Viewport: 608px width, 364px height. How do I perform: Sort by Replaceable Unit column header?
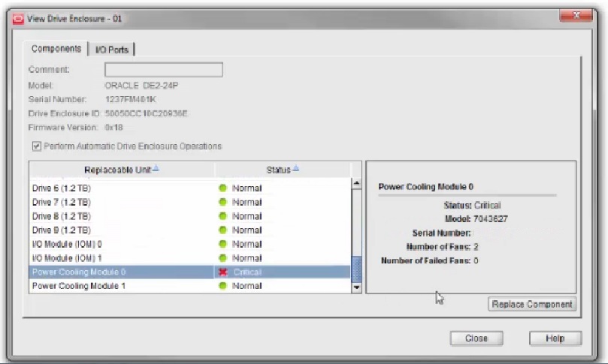click(122, 170)
